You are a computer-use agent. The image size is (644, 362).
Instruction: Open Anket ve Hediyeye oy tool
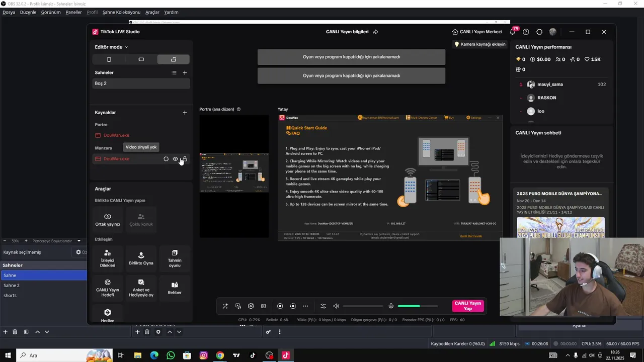(x=141, y=288)
